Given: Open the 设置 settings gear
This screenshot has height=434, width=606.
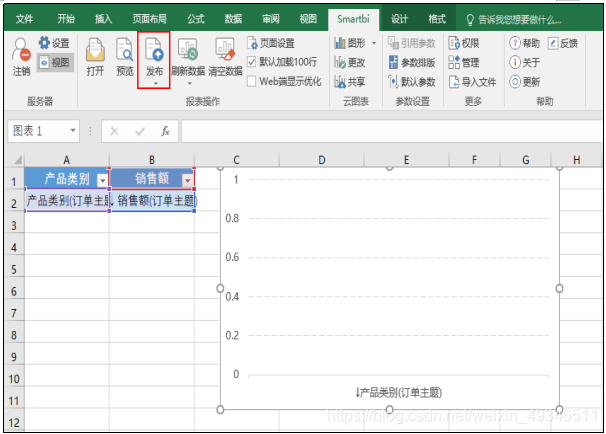Looking at the screenshot, I should (x=54, y=43).
